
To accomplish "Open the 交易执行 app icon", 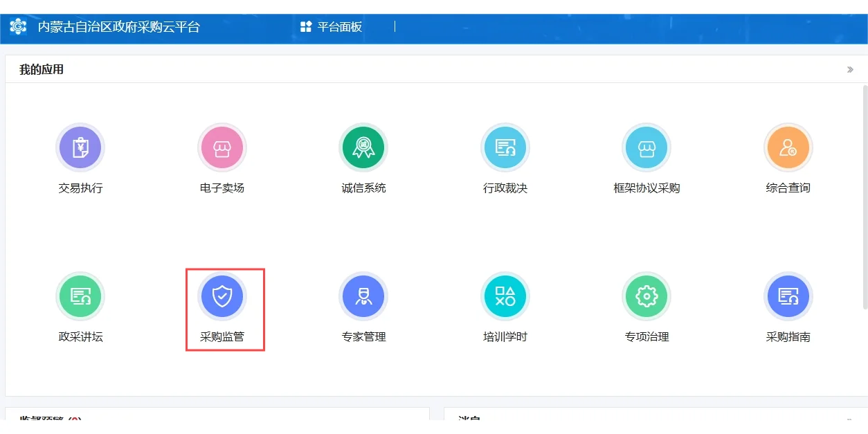I will tap(80, 147).
